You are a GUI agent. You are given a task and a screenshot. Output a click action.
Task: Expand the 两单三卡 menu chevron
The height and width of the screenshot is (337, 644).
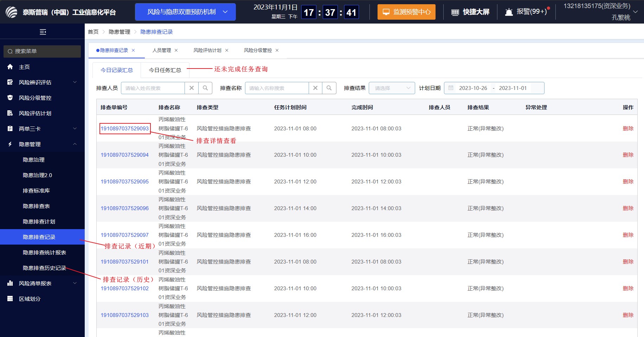(x=75, y=129)
